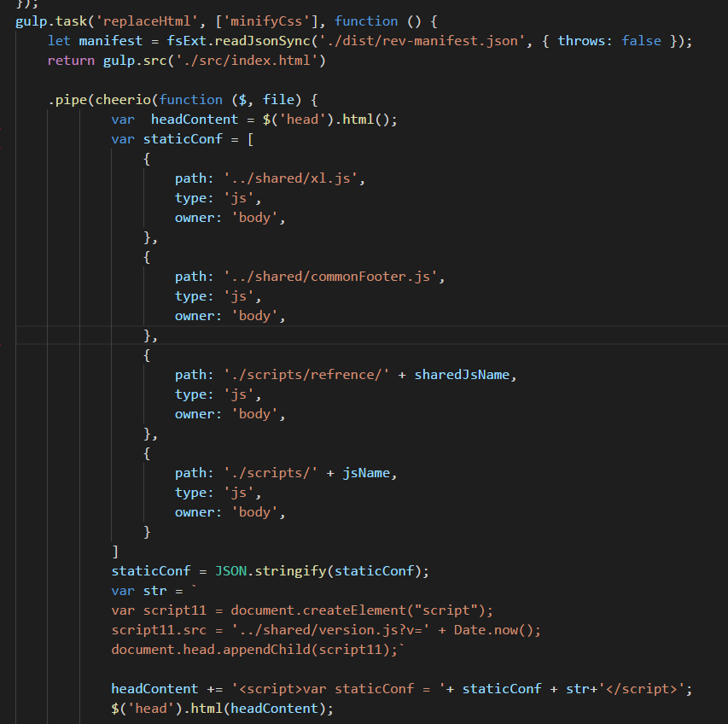
Task: Click the '../shared/xl.js' path string
Action: pyautogui.click(x=291, y=178)
